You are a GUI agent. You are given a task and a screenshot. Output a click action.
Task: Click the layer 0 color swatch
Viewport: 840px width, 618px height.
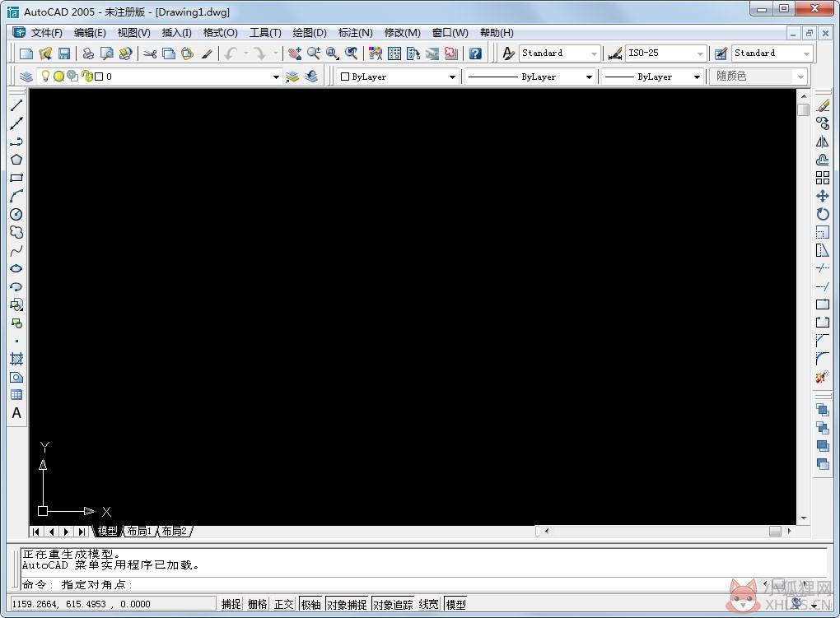[x=99, y=77]
